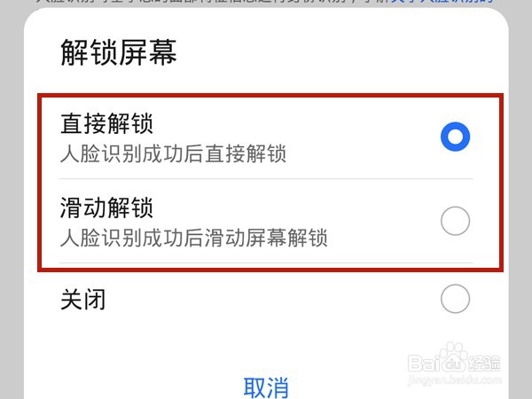Click the 人脸识别成功后滑动屏幕解锁 description

pos(193,238)
